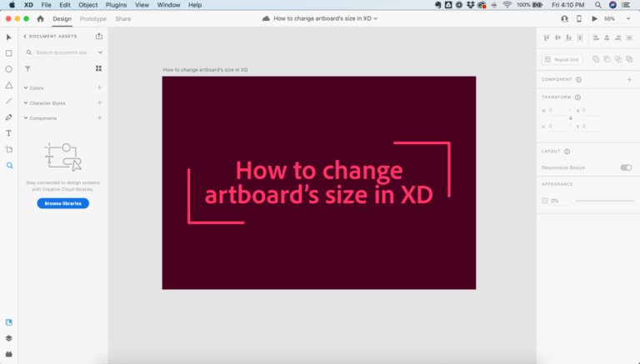Screen dimensions: 640x364
Task: Click the Align Left icon
Action: click(596, 37)
